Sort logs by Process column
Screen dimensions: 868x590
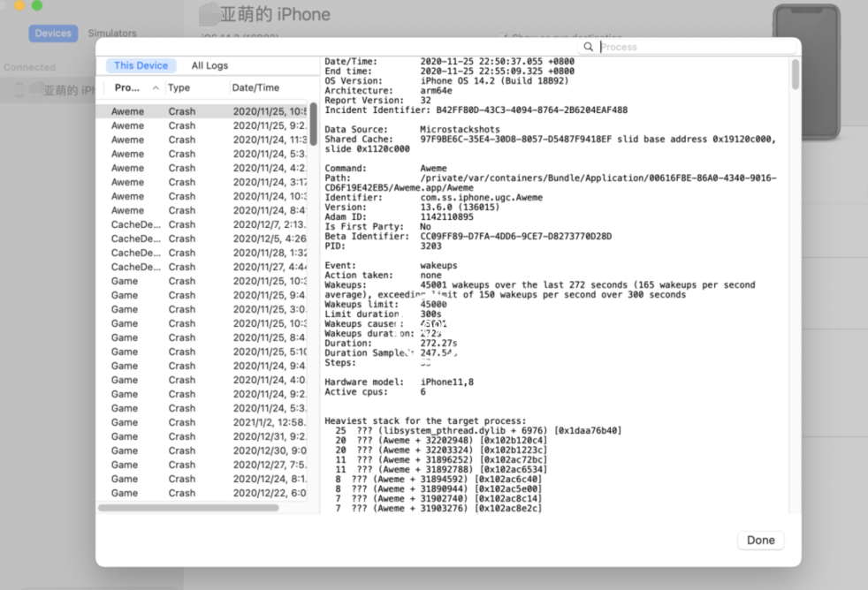126,87
